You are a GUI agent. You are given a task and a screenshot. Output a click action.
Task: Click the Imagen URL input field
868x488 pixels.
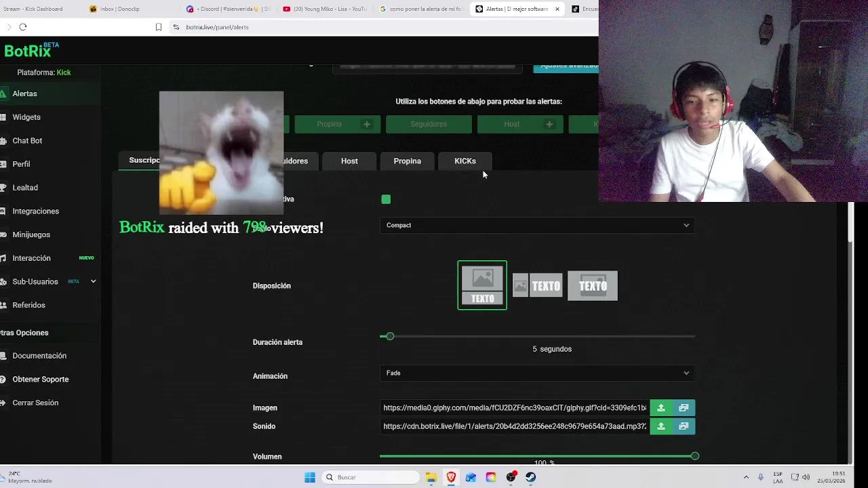515,407
